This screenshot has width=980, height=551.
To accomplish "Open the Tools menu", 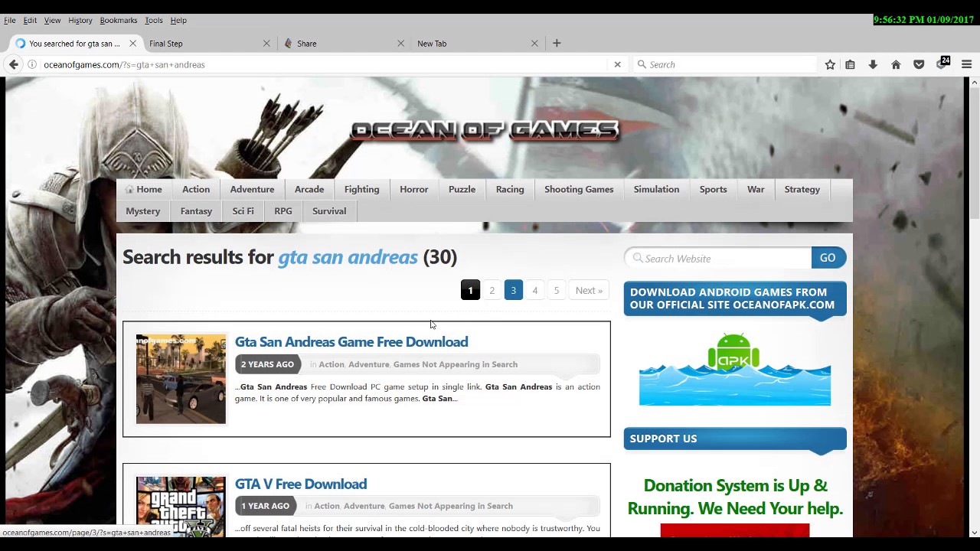I will click(154, 21).
